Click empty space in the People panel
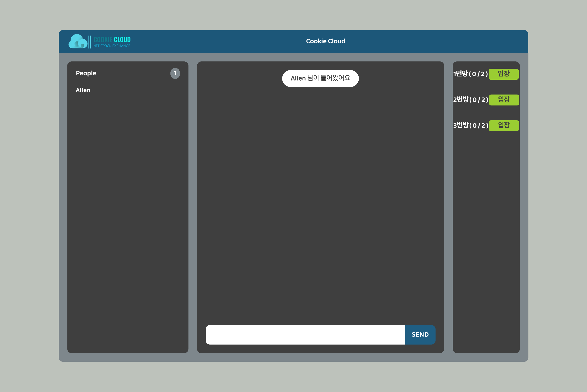 [x=127, y=212]
